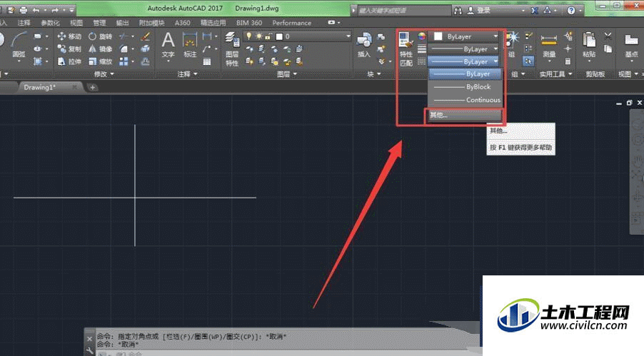Select the Stretch (拉伸) tool
This screenshot has height=356, width=644.
pos(69,61)
